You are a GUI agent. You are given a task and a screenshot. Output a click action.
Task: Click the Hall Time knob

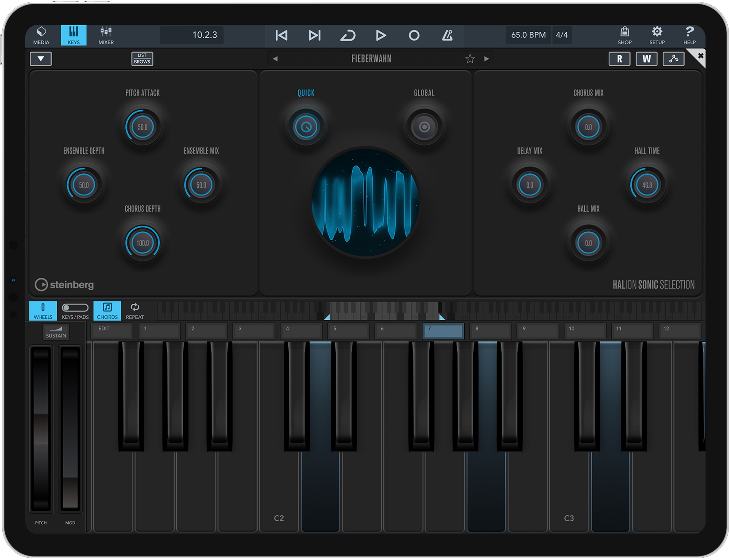coord(647,185)
